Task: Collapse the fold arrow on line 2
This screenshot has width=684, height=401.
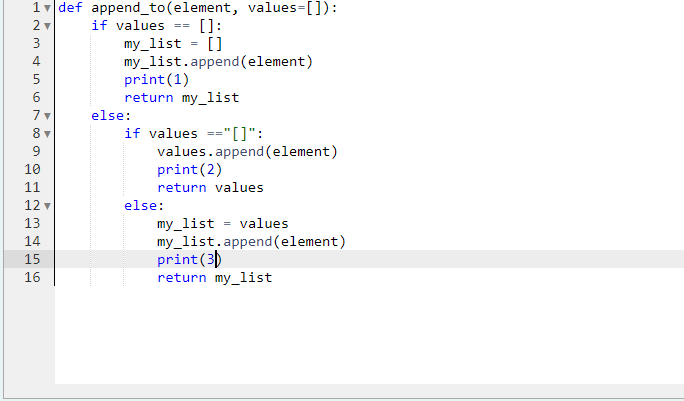Action: [x=48, y=26]
